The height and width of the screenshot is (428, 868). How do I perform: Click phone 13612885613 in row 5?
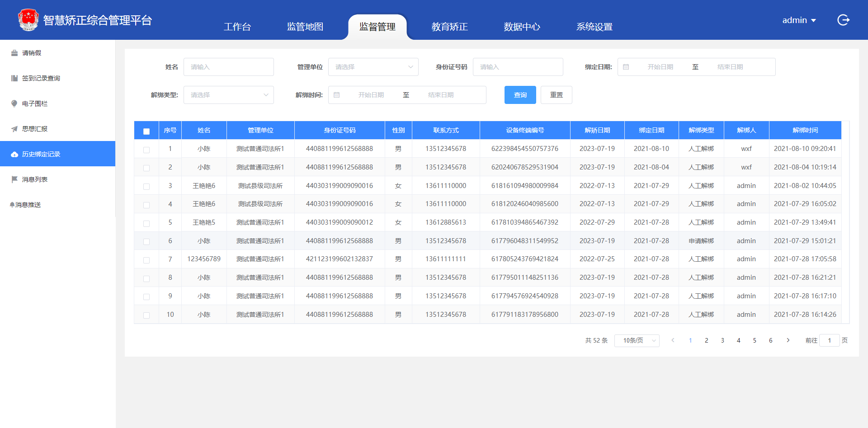[x=446, y=222]
